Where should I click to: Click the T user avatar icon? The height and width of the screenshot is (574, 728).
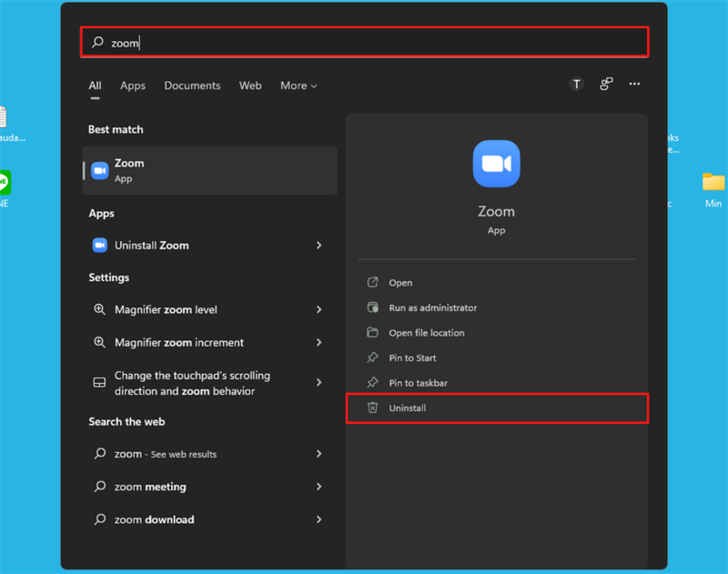(576, 84)
